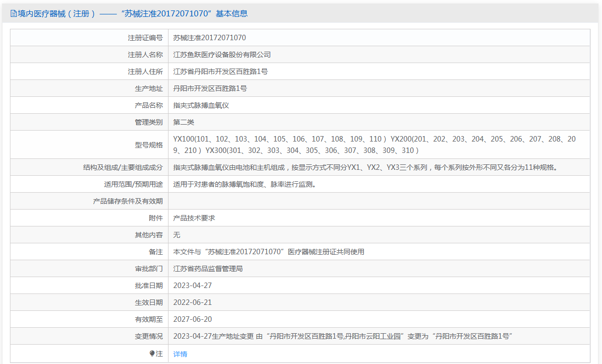Click the document icon in the title header
Viewport: 602px width, 364px height.
click(x=13, y=14)
